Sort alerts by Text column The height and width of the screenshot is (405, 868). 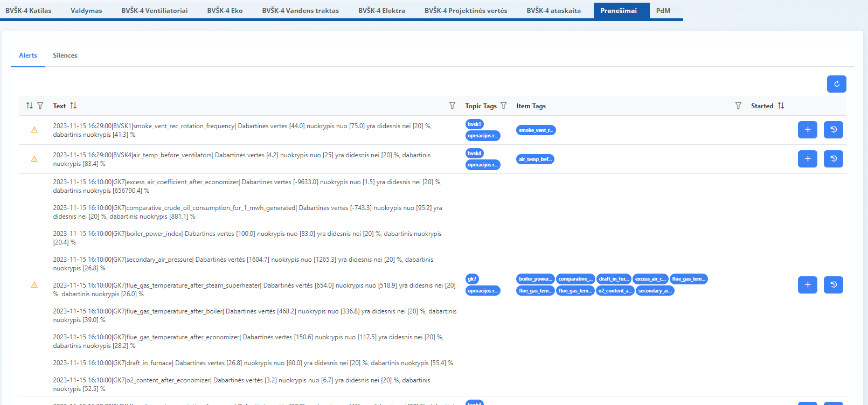pos(73,106)
